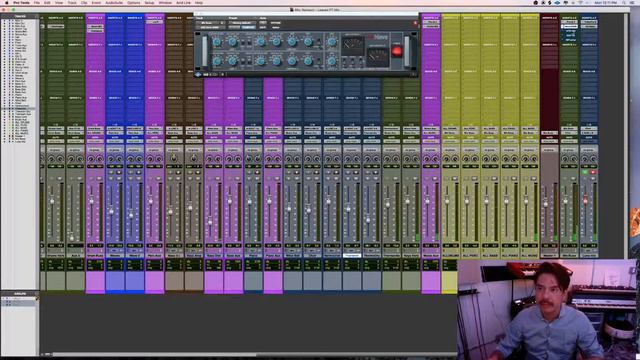Image resolution: width=640 pixels, height=360 pixels.
Task: Open the output path selector on ALL PIANO channel
Action: tap(510, 133)
